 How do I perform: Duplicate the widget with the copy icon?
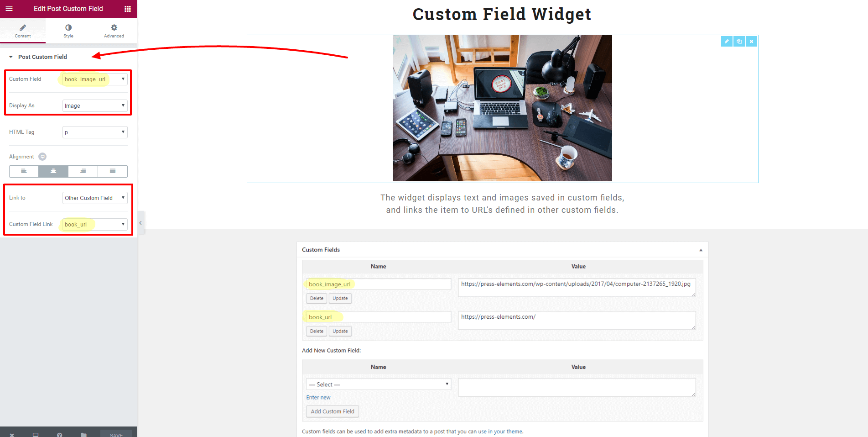[x=739, y=42]
